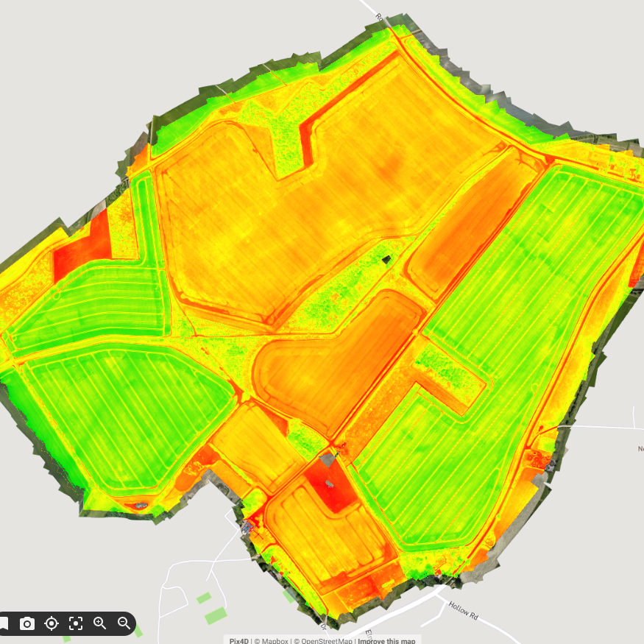Activate the crosshair centering control
644x644 pixels.
coord(51,623)
